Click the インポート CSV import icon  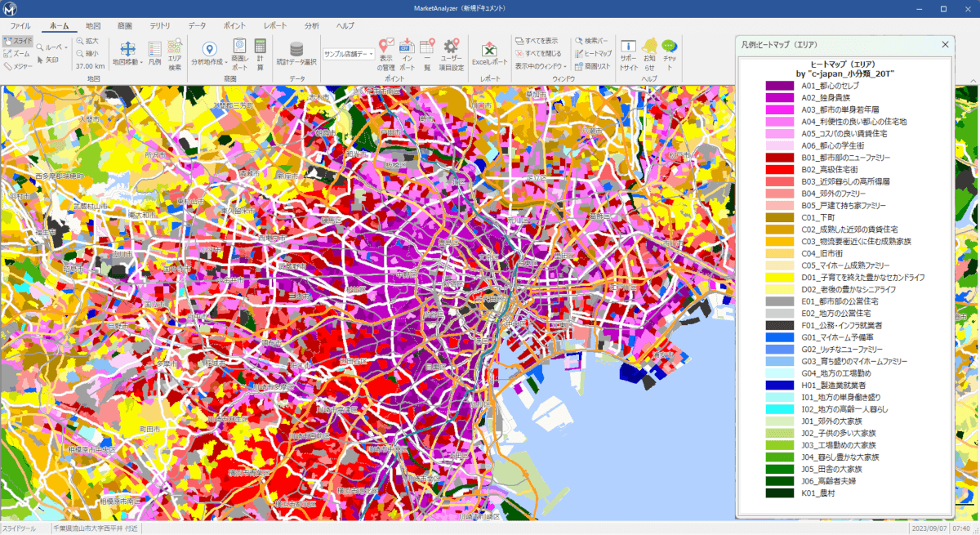click(x=407, y=55)
